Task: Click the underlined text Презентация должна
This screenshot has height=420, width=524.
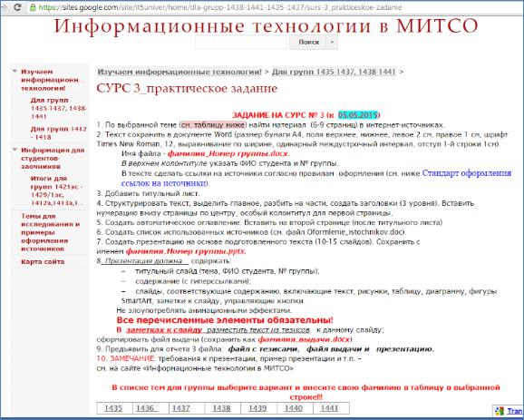Action: [144, 261]
